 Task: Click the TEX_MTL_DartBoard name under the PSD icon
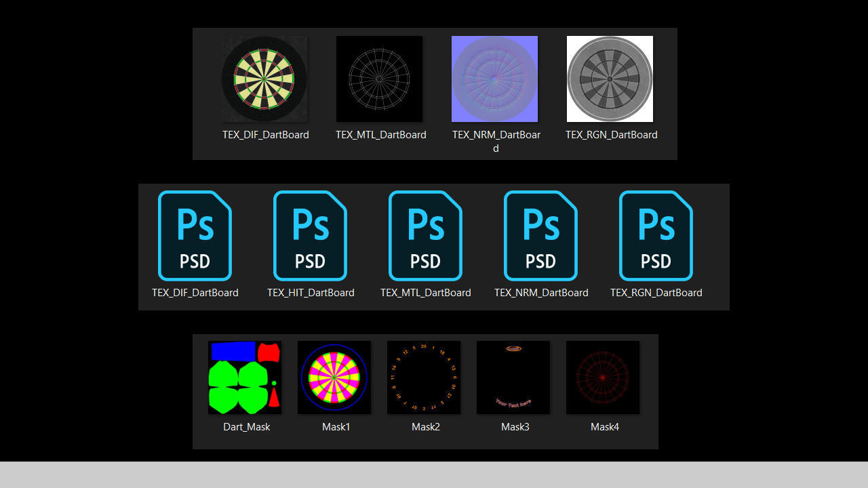pos(426,293)
